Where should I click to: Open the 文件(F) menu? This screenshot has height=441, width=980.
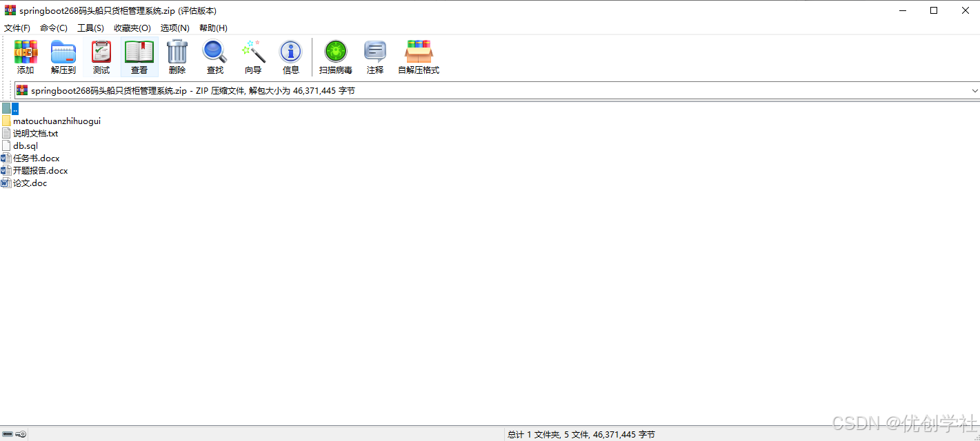[17, 28]
